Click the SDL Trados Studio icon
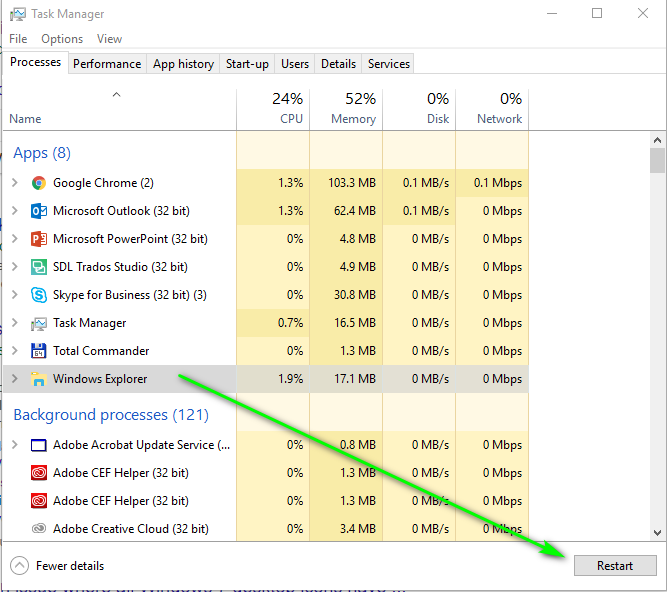 click(x=39, y=267)
